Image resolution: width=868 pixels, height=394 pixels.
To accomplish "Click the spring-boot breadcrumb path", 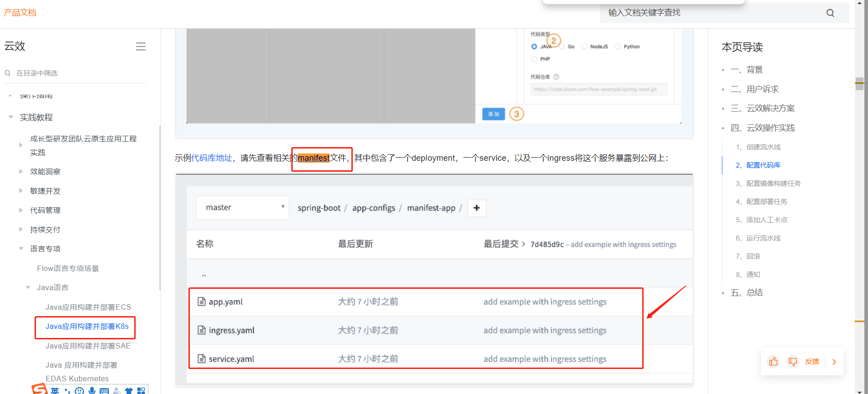I will 319,208.
